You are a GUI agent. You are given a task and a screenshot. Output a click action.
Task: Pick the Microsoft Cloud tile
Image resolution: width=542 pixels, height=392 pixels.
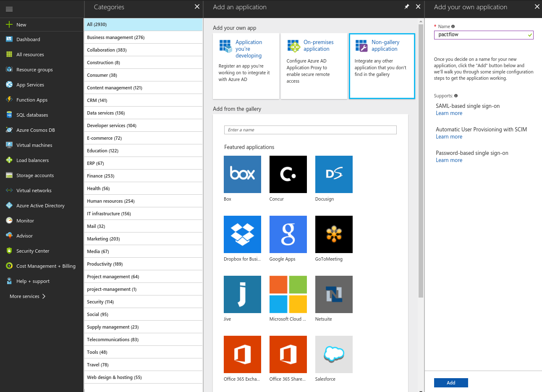(288, 294)
